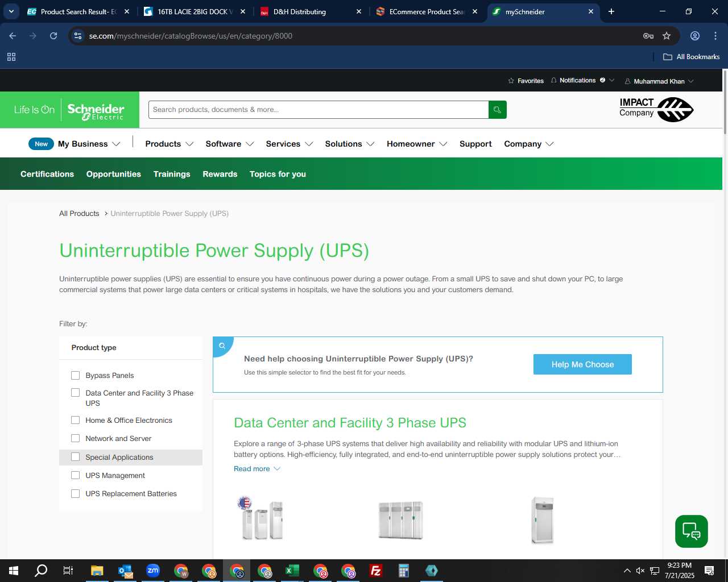This screenshot has width=728, height=582.
Task: Click the Notifications bell icon
Action: 553,80
